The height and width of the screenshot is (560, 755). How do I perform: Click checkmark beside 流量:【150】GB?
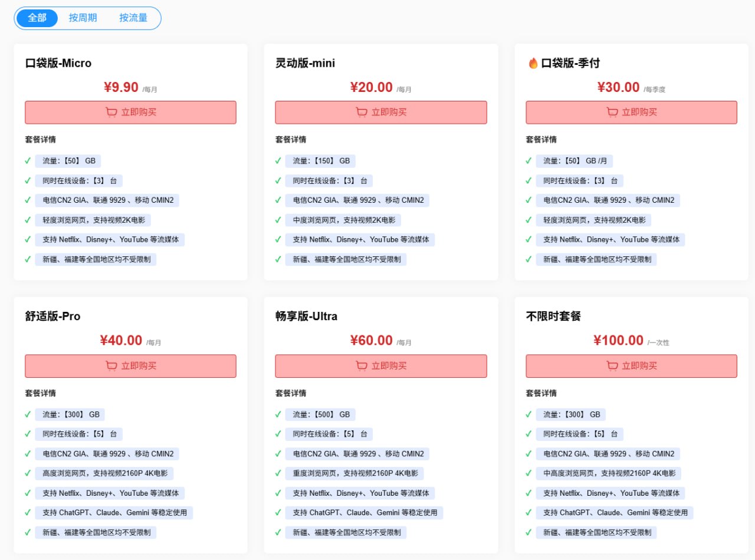[278, 161]
